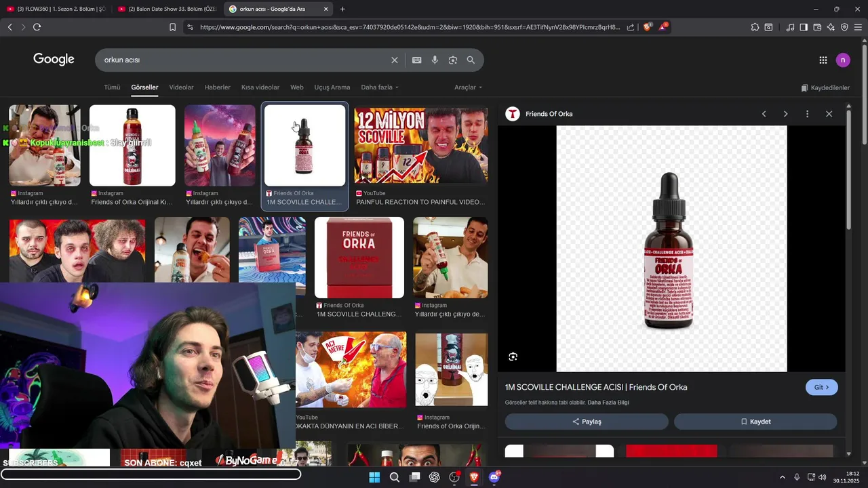The height and width of the screenshot is (488, 868).
Task: Toggle the browser sidebar panel icon
Action: (x=804, y=27)
